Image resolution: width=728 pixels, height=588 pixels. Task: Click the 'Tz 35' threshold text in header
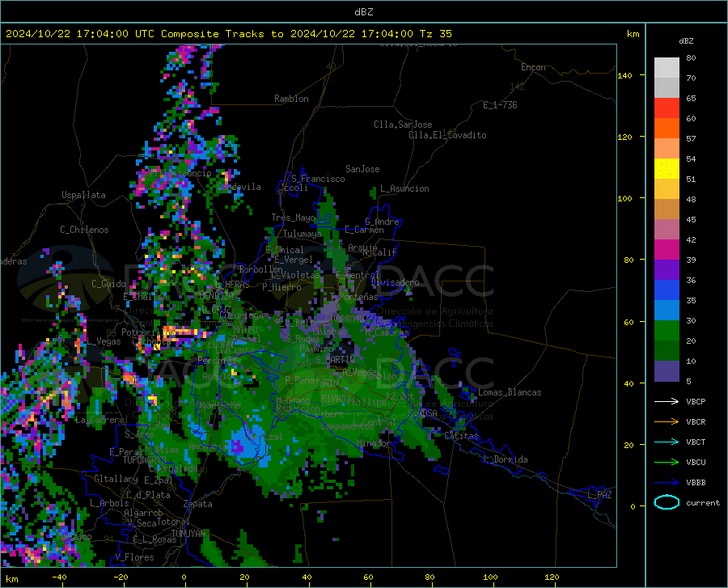435,34
